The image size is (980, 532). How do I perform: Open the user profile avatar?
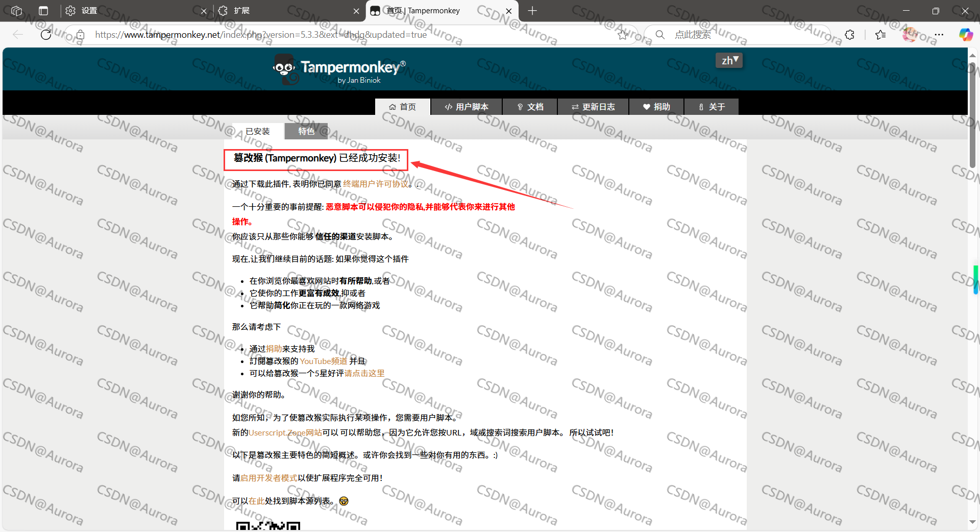coord(910,35)
